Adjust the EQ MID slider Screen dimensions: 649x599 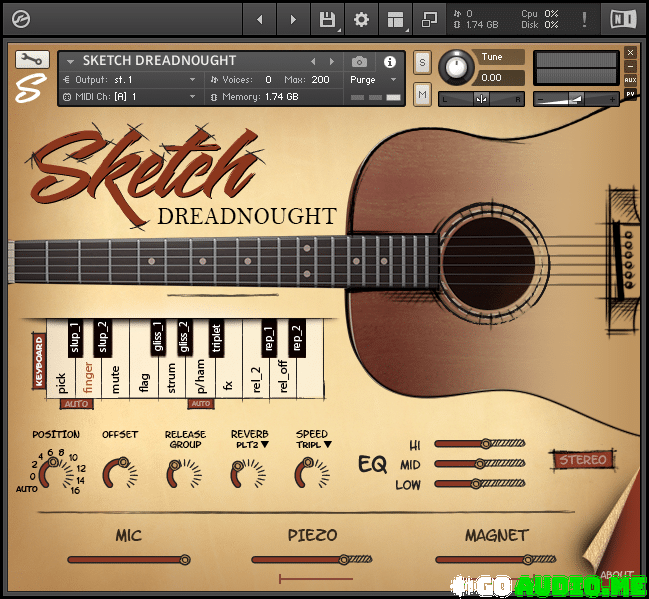480,464
